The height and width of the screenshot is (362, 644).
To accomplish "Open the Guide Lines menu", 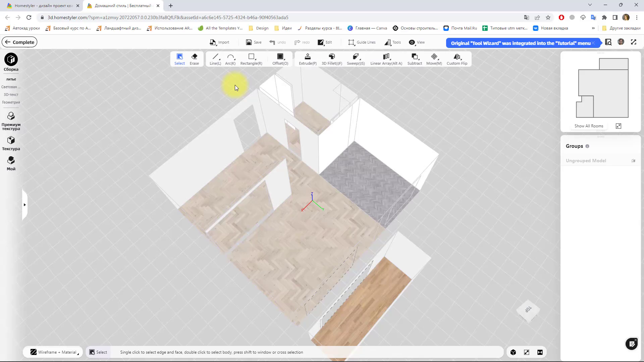I will click(362, 42).
